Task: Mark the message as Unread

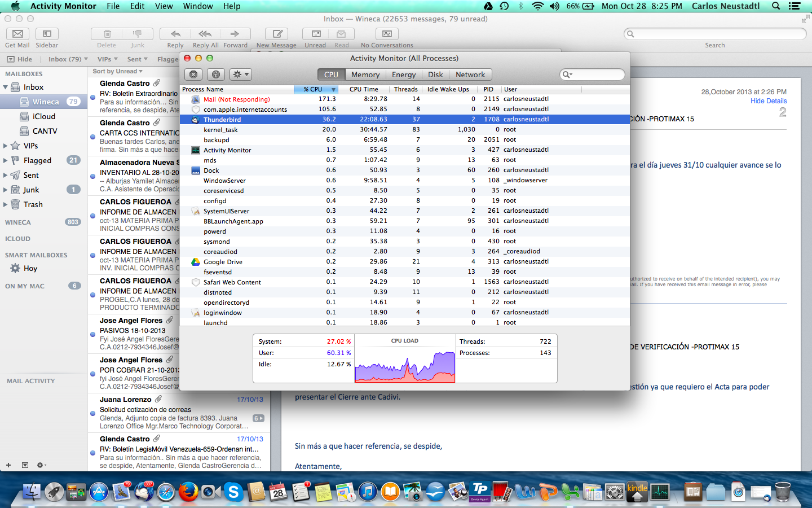Action: coord(316,34)
